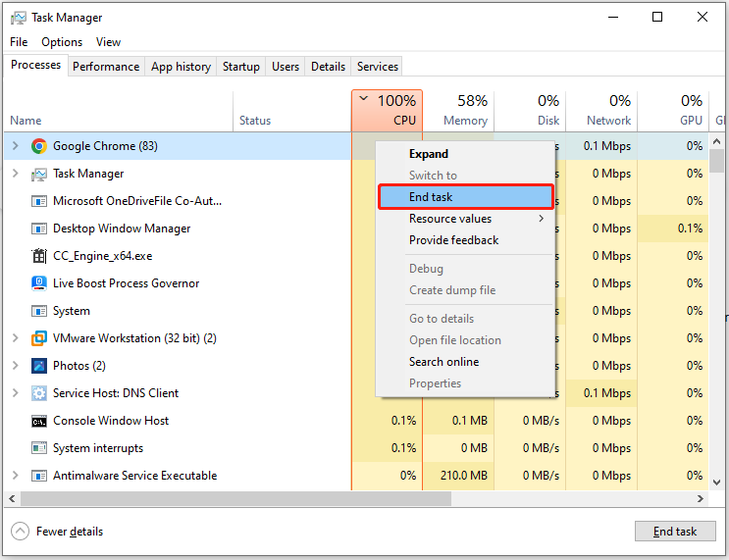Expand the Photos (2) process group
This screenshot has height=560, width=729.
[x=16, y=365]
